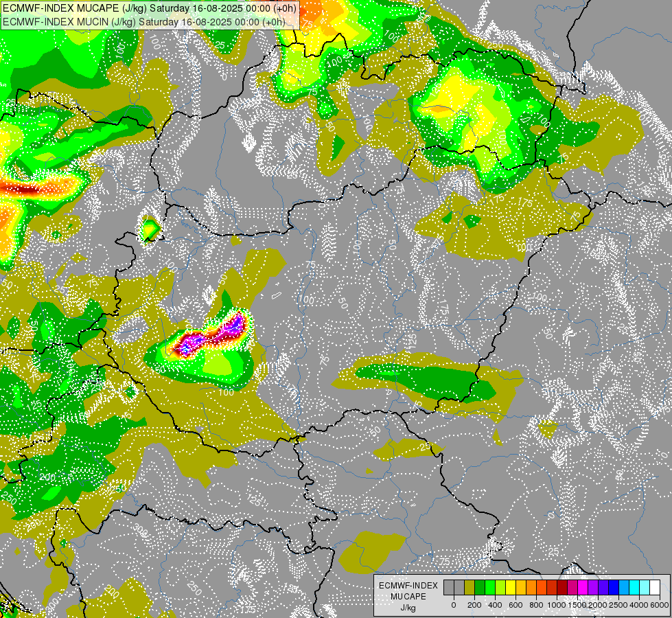This screenshot has width=672, height=618.
Task: Click the MUCIN title line text
Action: [144, 22]
